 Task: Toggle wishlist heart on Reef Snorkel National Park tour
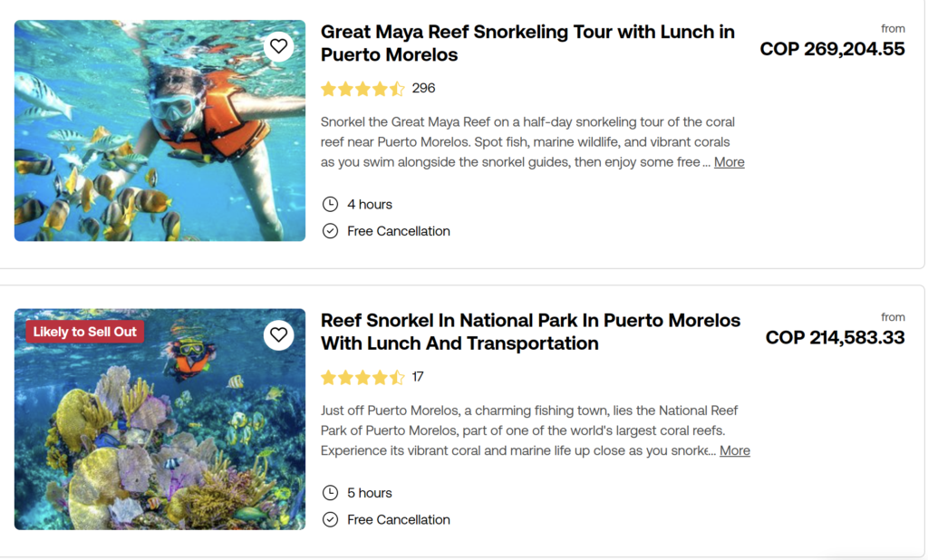(278, 335)
